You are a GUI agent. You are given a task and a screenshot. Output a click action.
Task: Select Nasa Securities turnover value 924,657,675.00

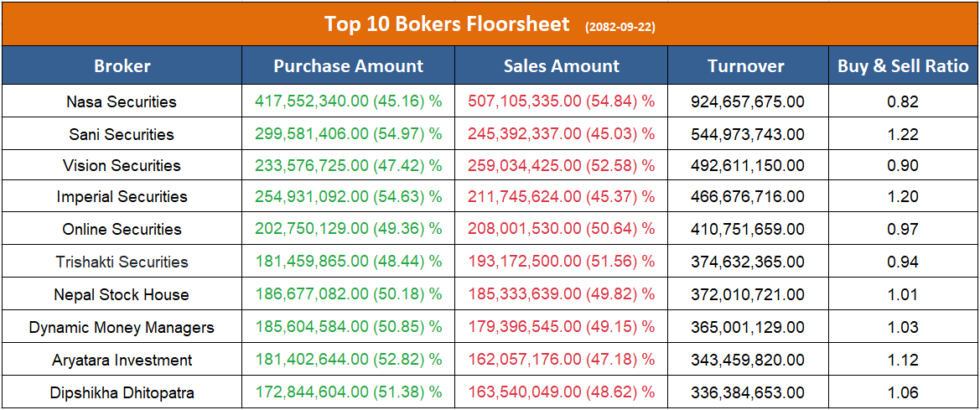[748, 101]
